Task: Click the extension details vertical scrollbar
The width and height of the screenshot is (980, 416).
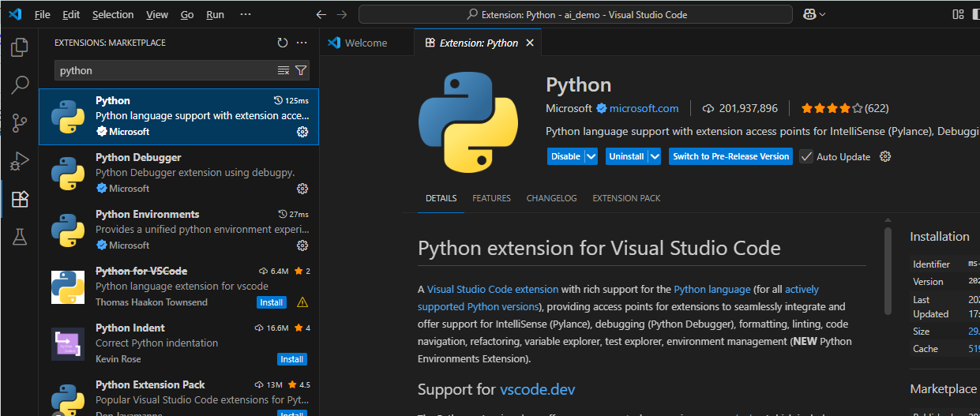Action: 888,268
